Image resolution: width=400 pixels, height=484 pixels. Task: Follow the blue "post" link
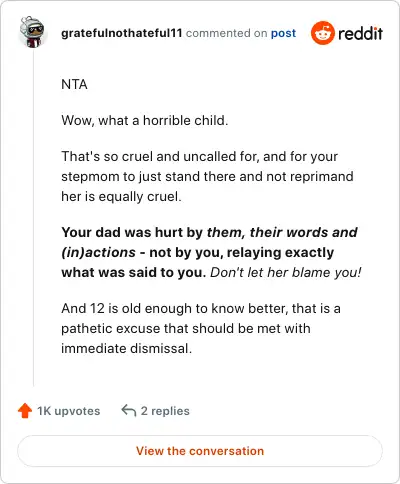[x=283, y=33]
